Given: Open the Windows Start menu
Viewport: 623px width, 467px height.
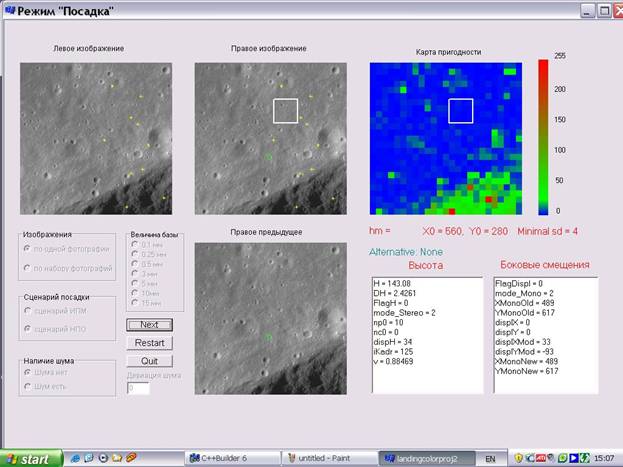Looking at the screenshot, I should coord(29,458).
